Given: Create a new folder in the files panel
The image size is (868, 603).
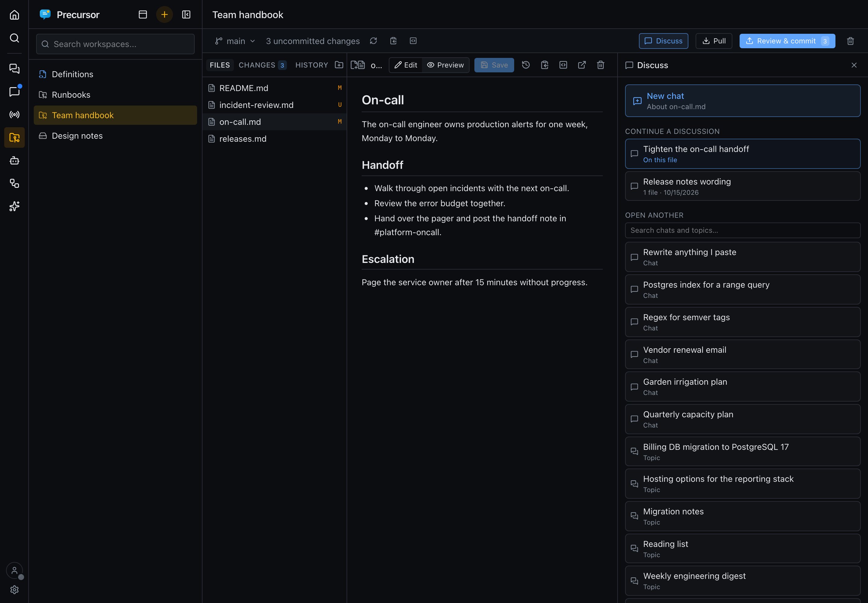Looking at the screenshot, I should tap(339, 65).
